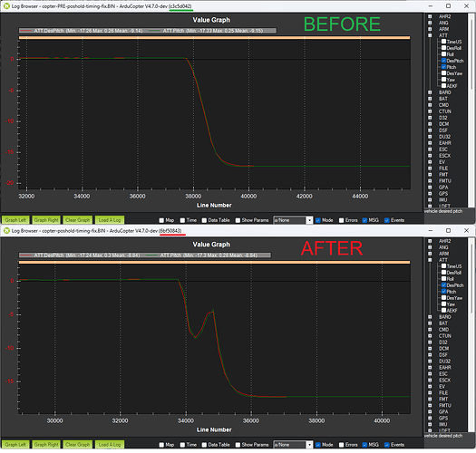Maximize the top PRE-poshold Log Browser window

tap(449, 6)
